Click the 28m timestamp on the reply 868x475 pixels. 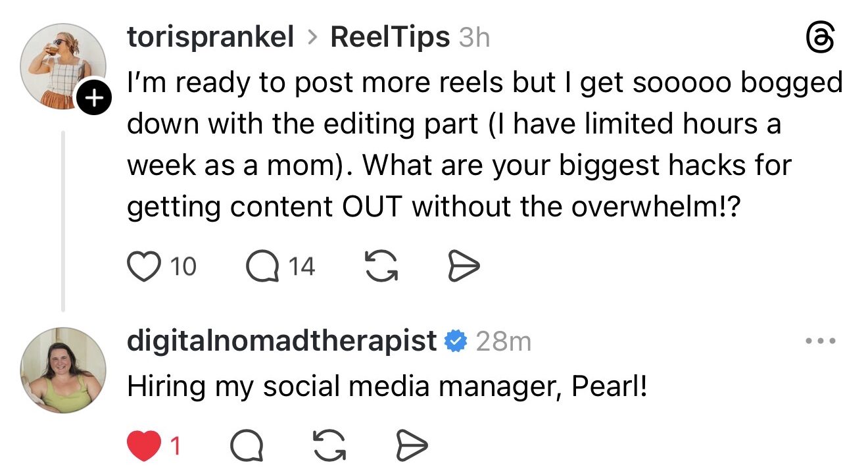coord(503,341)
